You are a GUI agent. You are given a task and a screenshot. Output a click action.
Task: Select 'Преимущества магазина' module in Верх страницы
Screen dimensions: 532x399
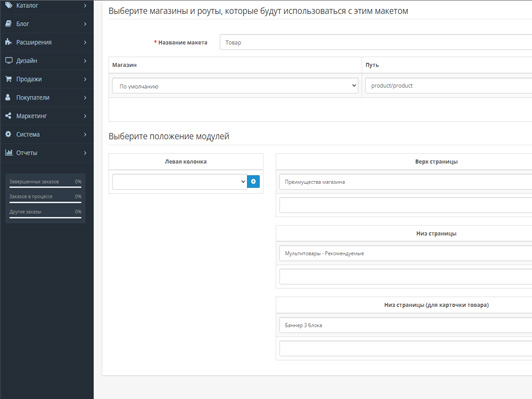click(x=405, y=182)
